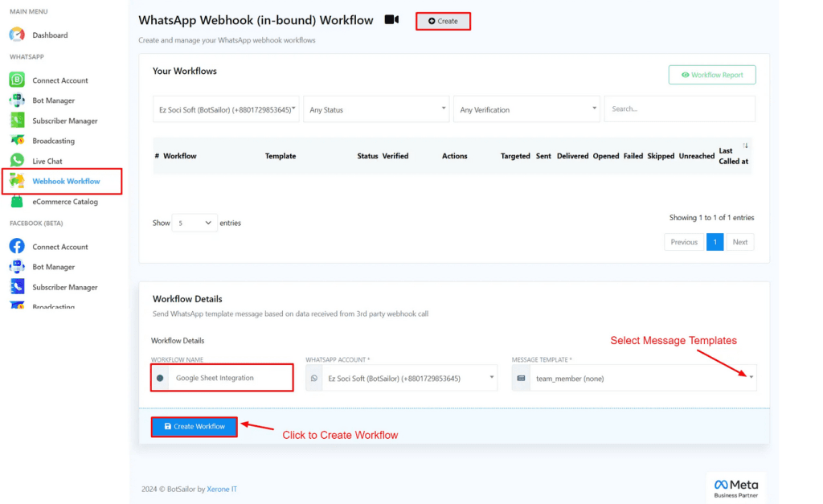Click the column sort arrows icon
The height and width of the screenshot is (504, 823).
pos(745,145)
